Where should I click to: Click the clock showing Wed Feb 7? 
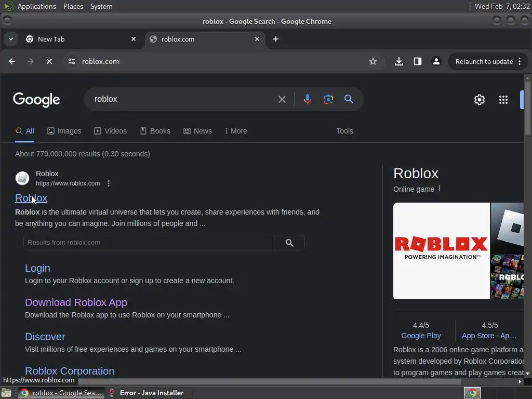[x=502, y=6]
